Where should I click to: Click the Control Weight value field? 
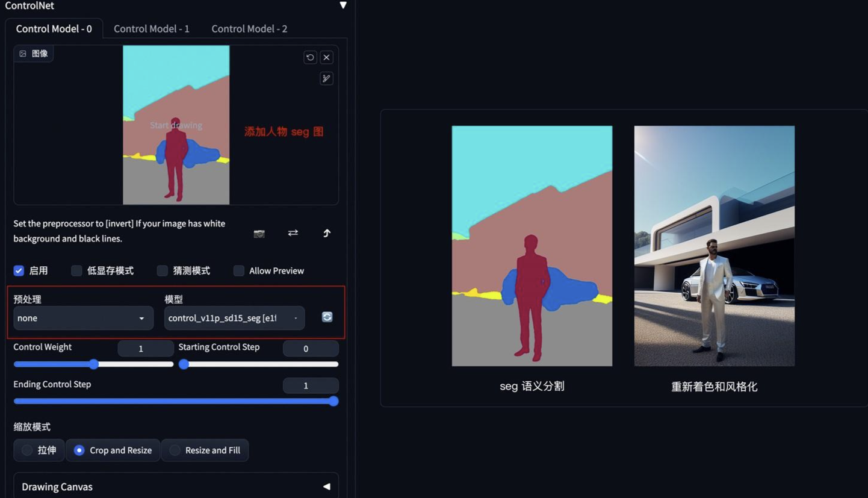pos(146,349)
